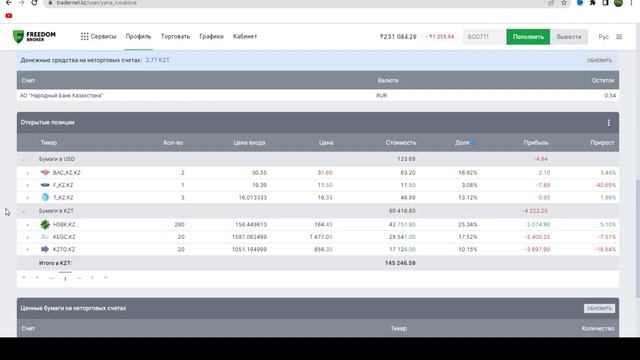The height and width of the screenshot is (360, 640).
Task: Click the 2.77 KZT balance amount
Action: pos(157,60)
